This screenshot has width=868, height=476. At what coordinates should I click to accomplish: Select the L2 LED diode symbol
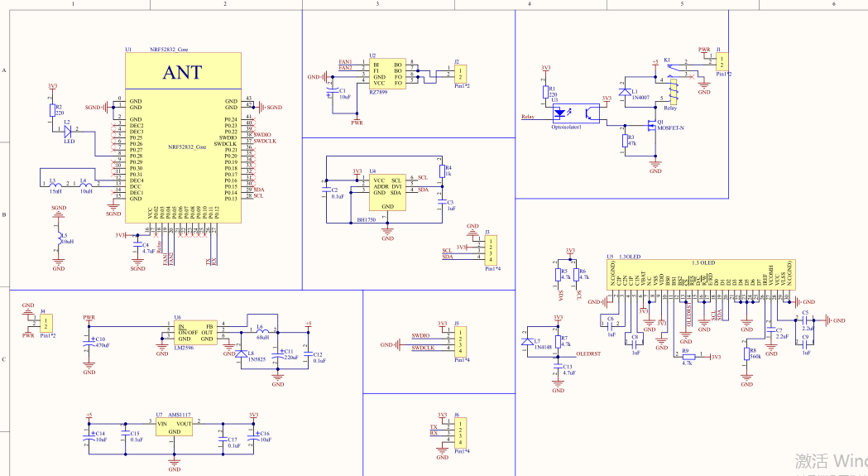tap(68, 132)
